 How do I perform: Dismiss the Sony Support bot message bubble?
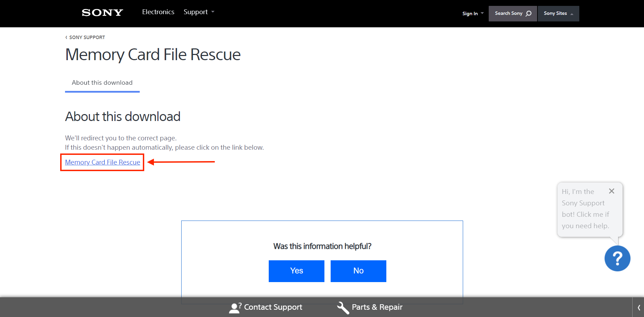tap(611, 191)
